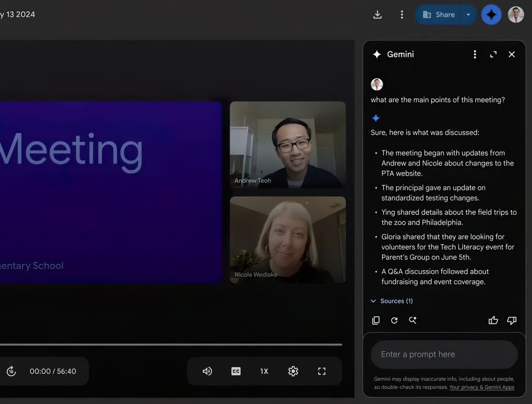Open the Share dropdown arrow
The height and width of the screenshot is (404, 532).
(468, 15)
